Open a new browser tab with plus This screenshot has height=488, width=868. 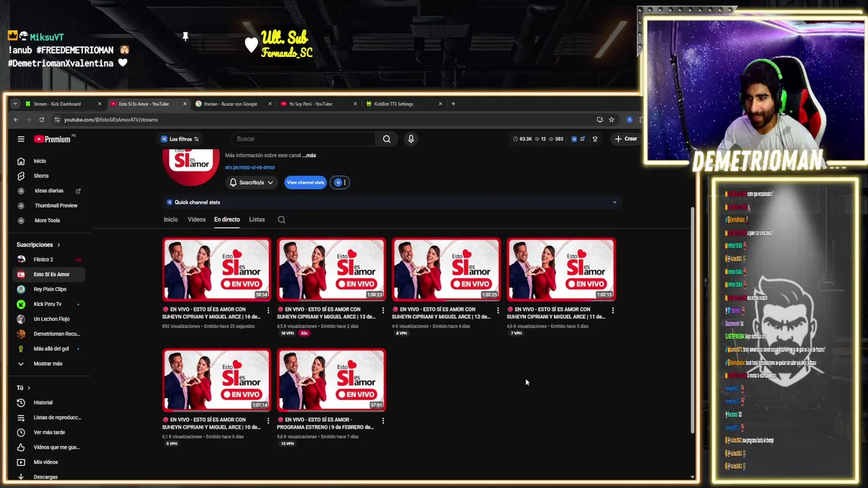[453, 104]
